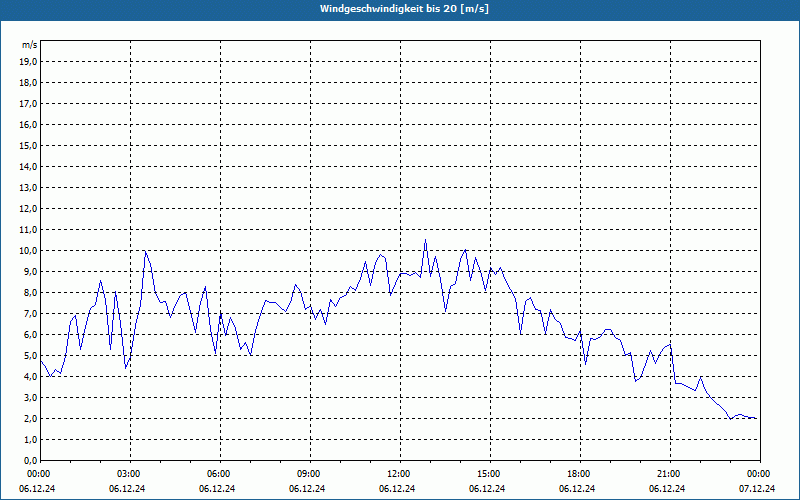
Task: Click the "00:00" time label above 07.12.24
Action: click(x=758, y=474)
